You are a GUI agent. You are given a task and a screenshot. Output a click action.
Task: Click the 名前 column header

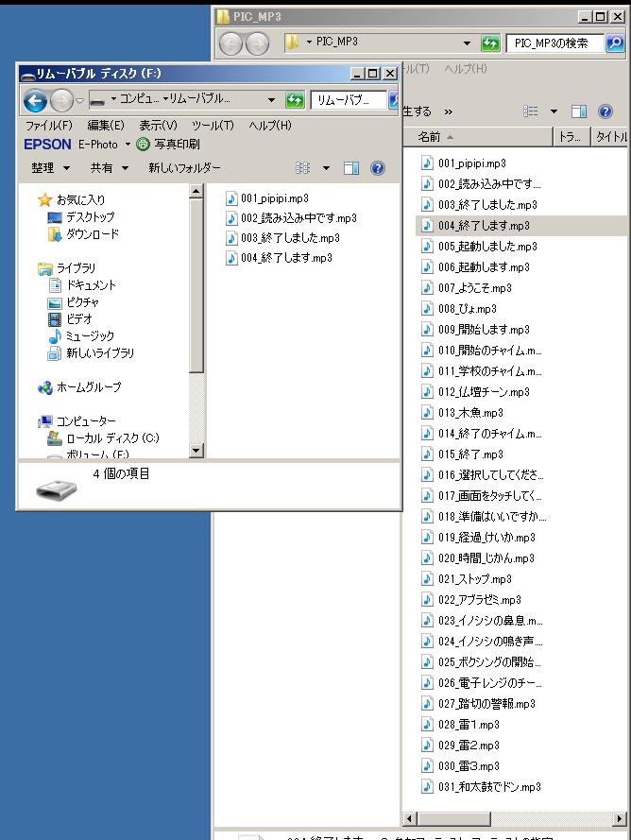point(430,137)
